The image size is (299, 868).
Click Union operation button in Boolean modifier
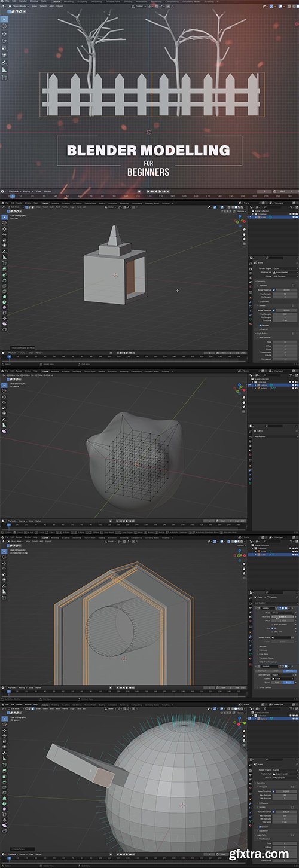pos(276,671)
